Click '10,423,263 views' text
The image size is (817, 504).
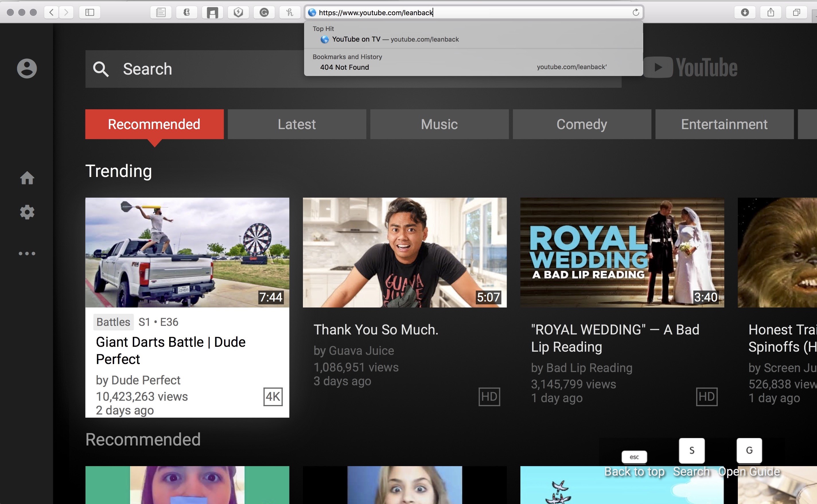coord(142,396)
